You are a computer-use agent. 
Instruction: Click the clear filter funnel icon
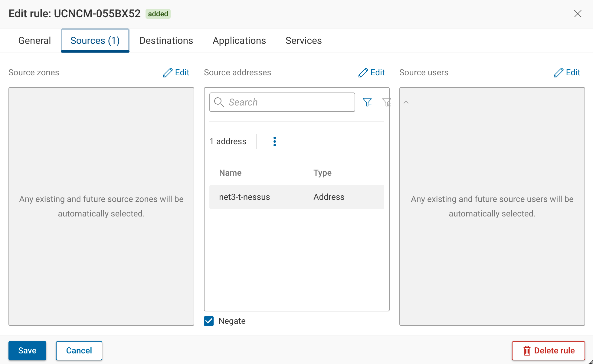tap(386, 102)
